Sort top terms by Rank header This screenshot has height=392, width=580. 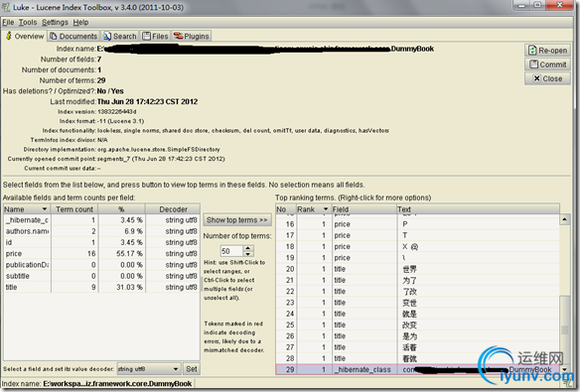(313, 209)
